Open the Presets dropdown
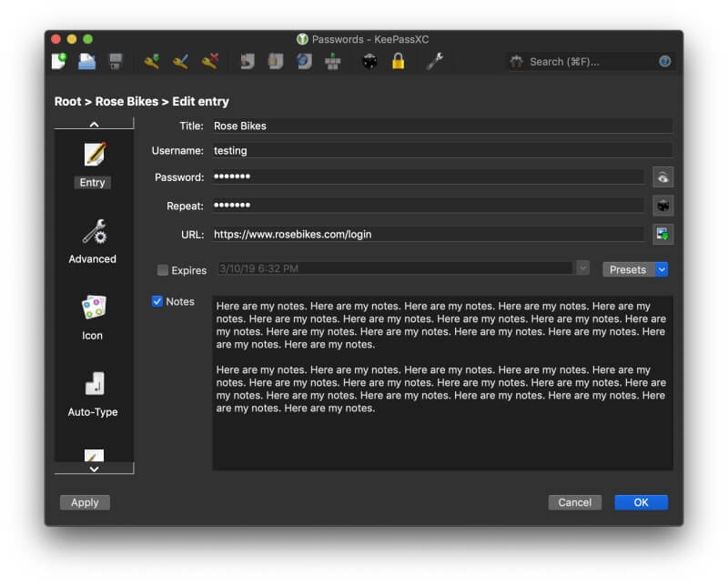The width and height of the screenshot is (728, 585). (x=635, y=269)
